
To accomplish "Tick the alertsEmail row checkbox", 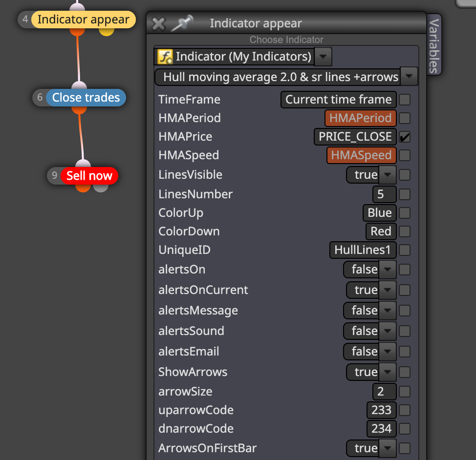I will (x=405, y=352).
